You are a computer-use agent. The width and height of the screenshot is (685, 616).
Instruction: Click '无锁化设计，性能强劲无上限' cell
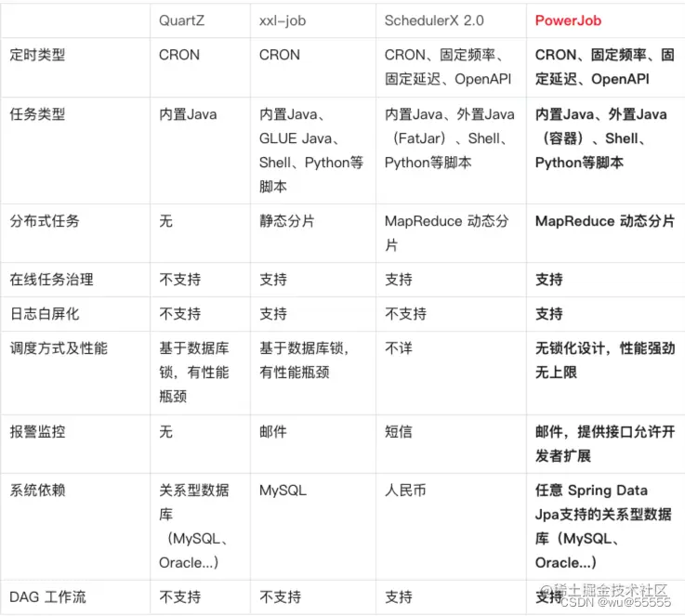(x=605, y=360)
